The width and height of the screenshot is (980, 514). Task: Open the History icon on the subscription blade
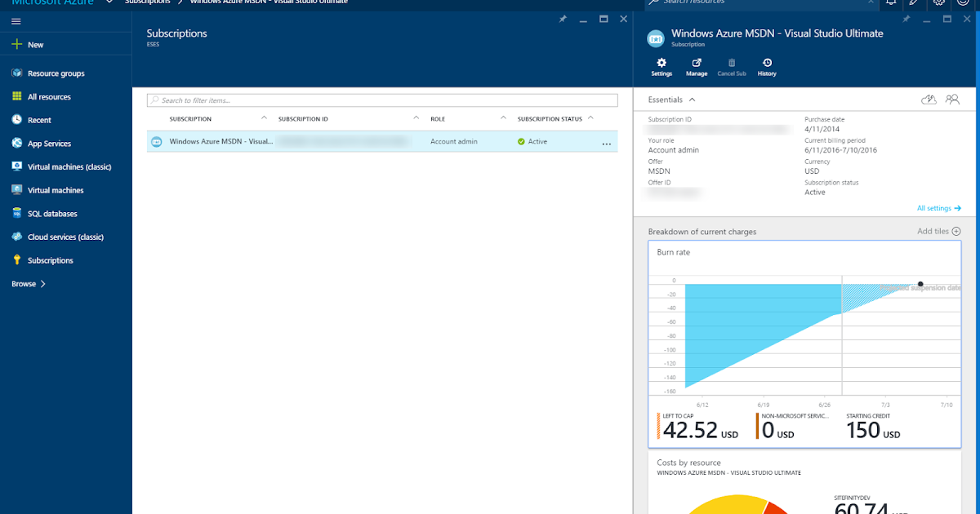pos(766,65)
